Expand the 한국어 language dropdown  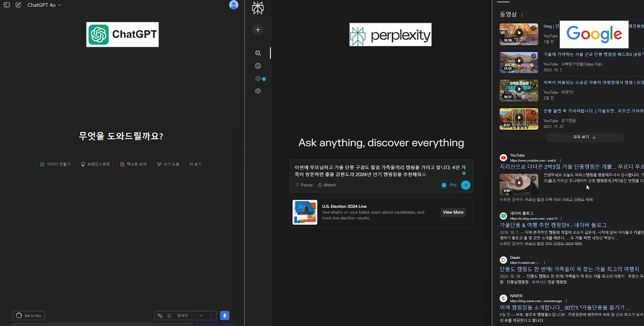[x=190, y=315]
